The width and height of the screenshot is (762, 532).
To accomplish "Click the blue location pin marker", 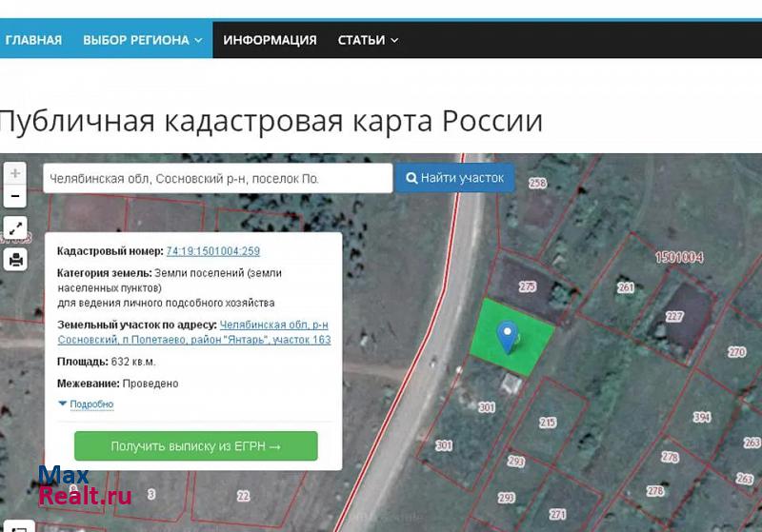I will pyautogui.click(x=509, y=336).
